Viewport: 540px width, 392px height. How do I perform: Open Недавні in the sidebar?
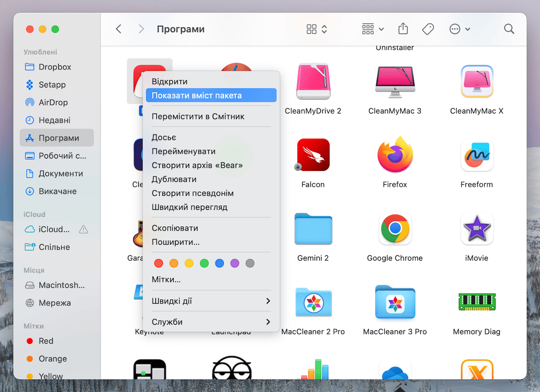pos(57,120)
